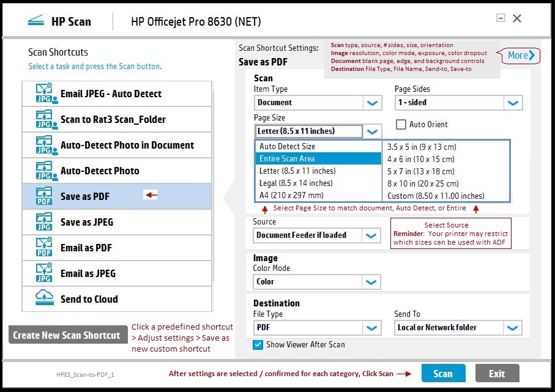Select the Save as PDF shortcut icon

click(x=43, y=196)
